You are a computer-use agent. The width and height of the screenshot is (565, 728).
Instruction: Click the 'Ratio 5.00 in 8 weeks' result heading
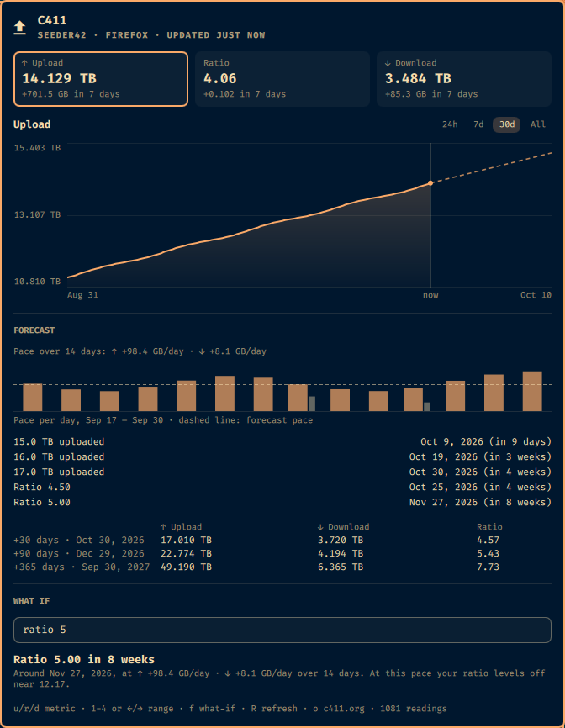(x=84, y=659)
